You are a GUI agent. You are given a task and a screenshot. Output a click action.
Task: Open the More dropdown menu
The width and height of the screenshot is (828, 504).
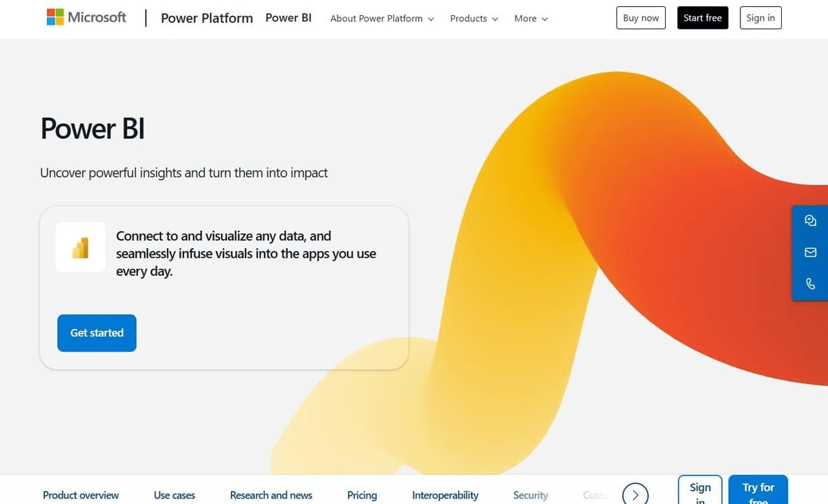[x=531, y=19]
